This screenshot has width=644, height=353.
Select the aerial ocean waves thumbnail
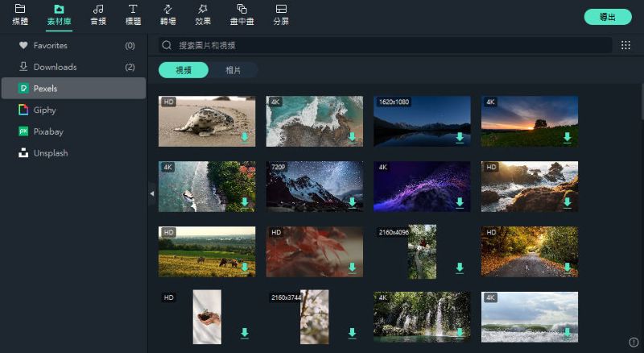[315, 122]
